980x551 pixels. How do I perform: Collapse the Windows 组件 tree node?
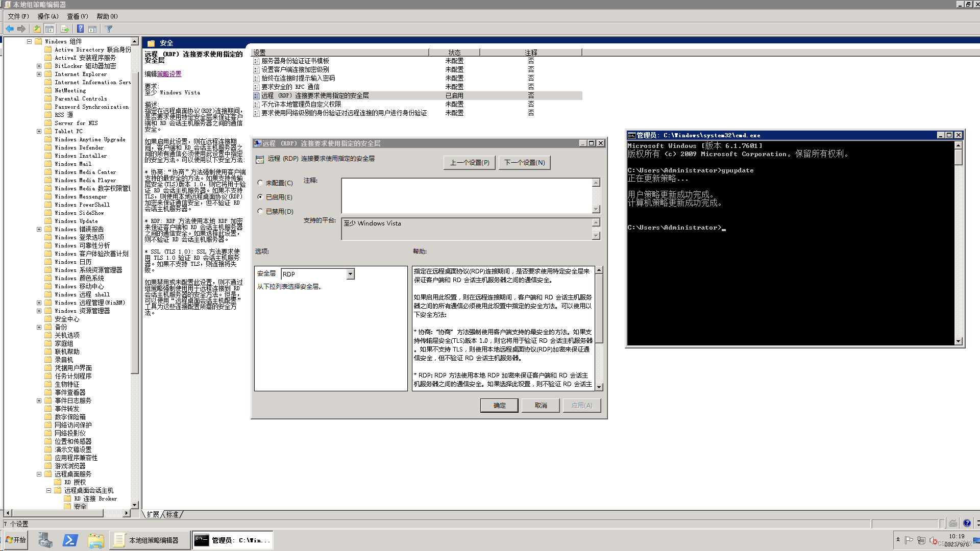coord(29,41)
